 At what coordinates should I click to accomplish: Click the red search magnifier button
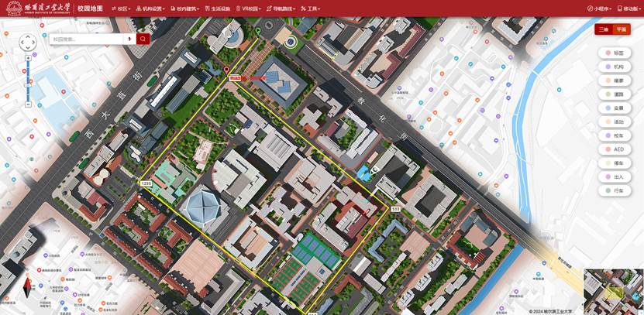143,39
